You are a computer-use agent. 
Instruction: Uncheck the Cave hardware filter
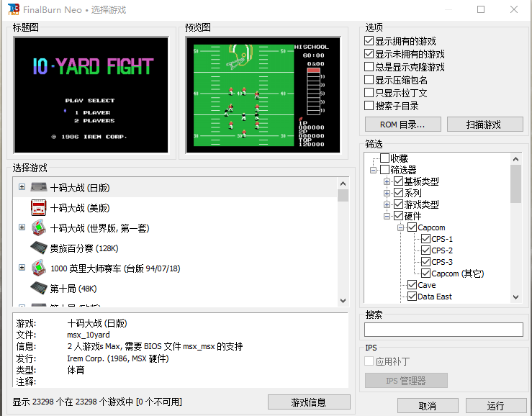412,285
